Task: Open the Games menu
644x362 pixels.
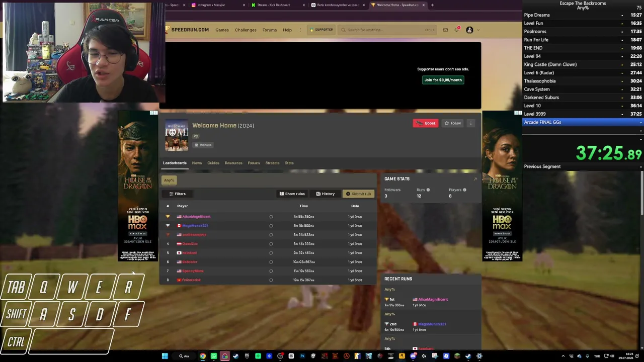Action: pos(222,30)
